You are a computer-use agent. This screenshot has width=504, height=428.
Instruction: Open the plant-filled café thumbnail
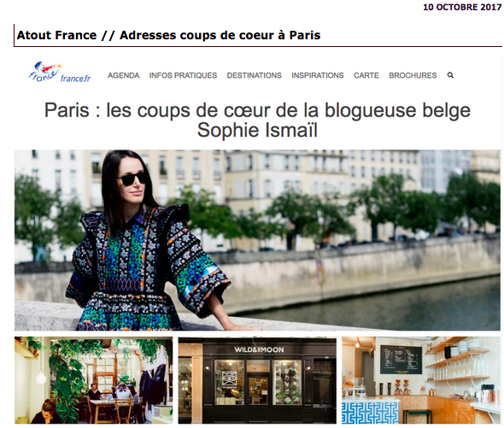click(93, 380)
